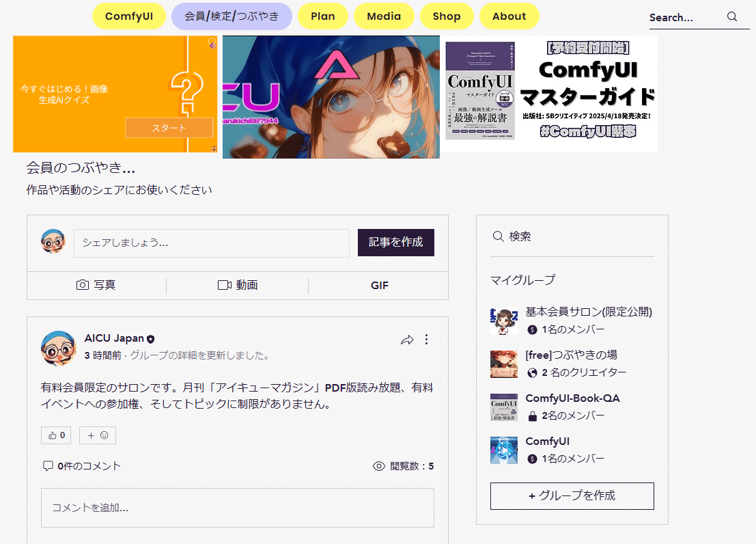Click the 0件のコメント text
This screenshot has width=756, height=544.
coord(89,466)
